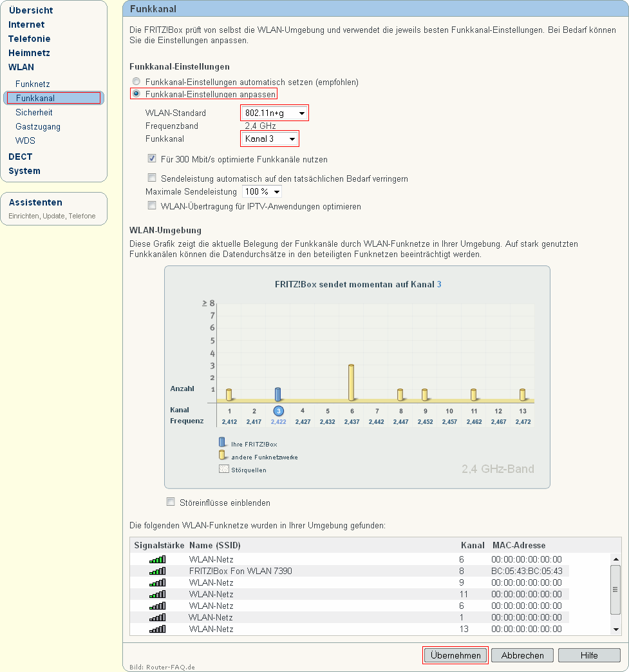Click the network list scroll down arrow
Image resolution: width=629 pixels, height=672 pixels.
615,629
